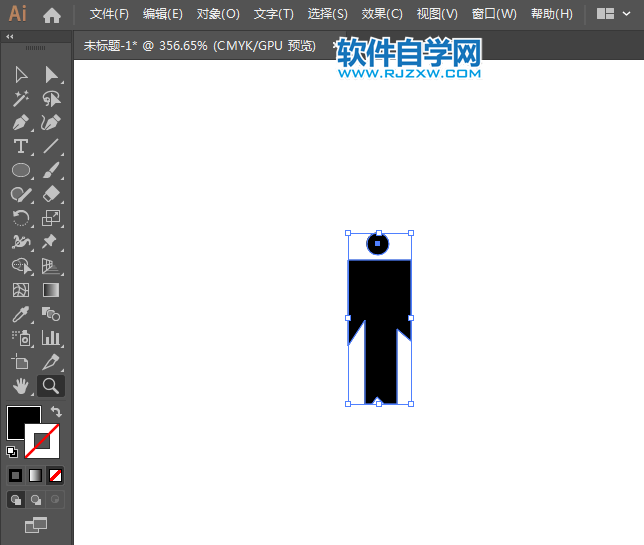The width and height of the screenshot is (644, 545).
Task: Select the Ellipse tool
Action: 21,170
